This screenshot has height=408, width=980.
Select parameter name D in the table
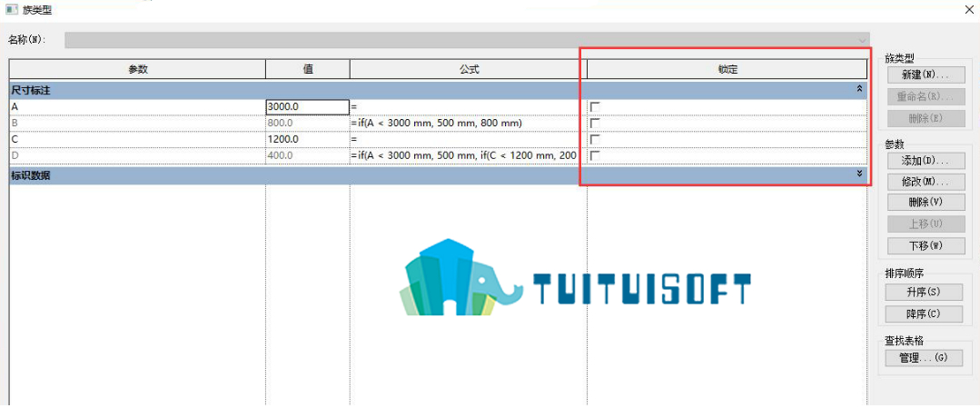(137, 155)
